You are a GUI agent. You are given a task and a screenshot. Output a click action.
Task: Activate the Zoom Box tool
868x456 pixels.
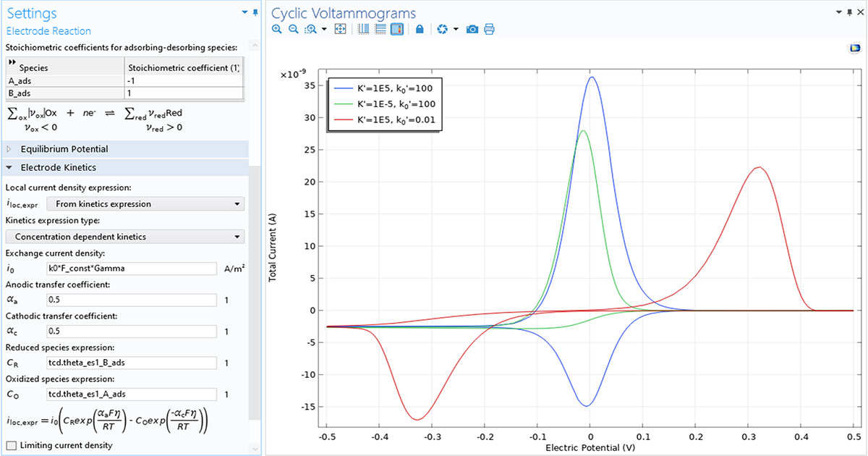[x=310, y=29]
